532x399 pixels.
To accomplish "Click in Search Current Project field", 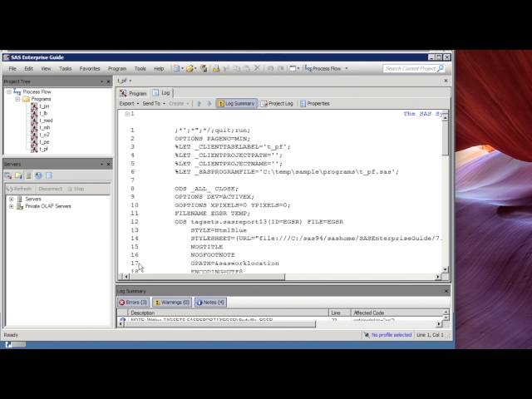I will (x=411, y=68).
